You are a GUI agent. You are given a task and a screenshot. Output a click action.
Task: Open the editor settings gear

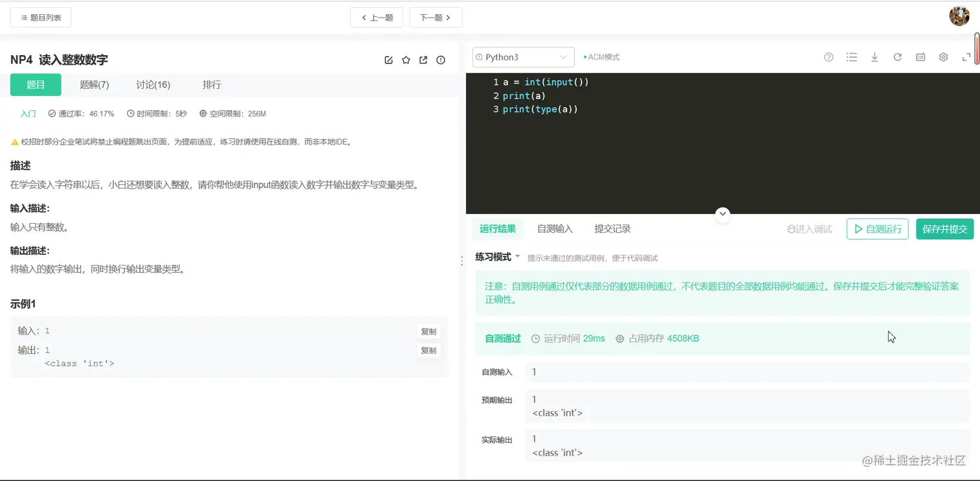tap(943, 57)
